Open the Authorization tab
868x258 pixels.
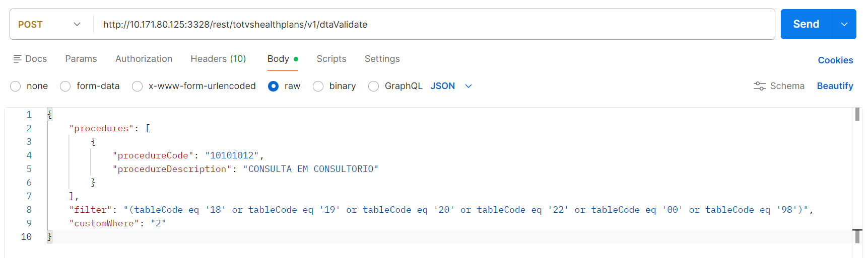pyautogui.click(x=144, y=59)
